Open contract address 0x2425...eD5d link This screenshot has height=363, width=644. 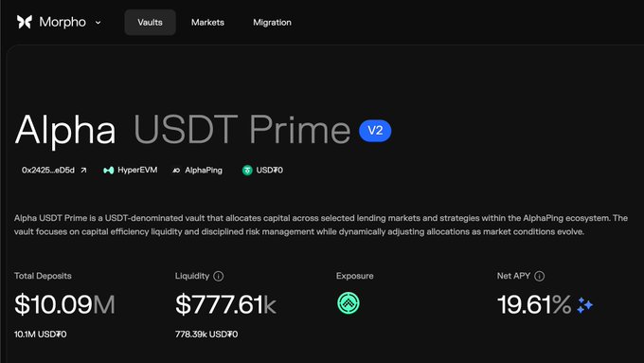[x=48, y=171]
